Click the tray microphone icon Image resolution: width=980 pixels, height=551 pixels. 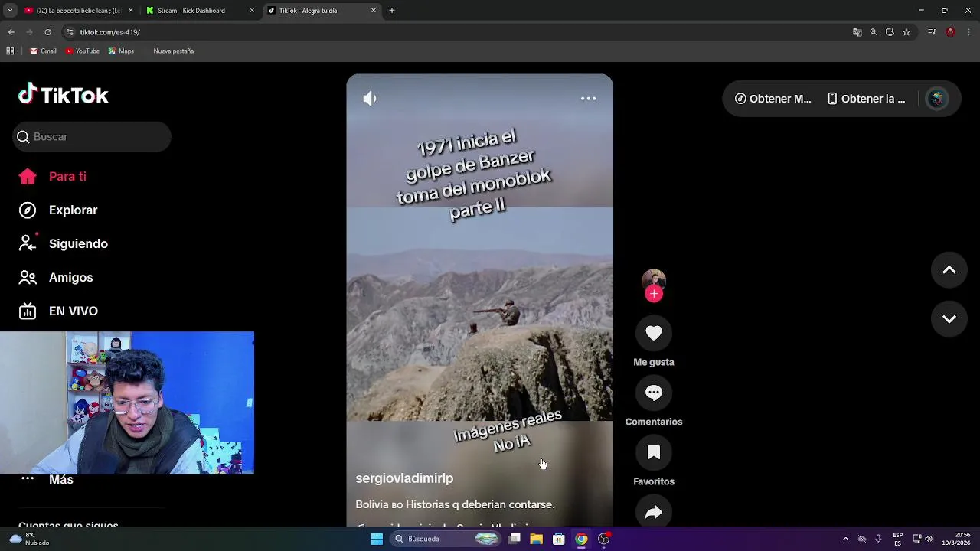click(x=878, y=539)
